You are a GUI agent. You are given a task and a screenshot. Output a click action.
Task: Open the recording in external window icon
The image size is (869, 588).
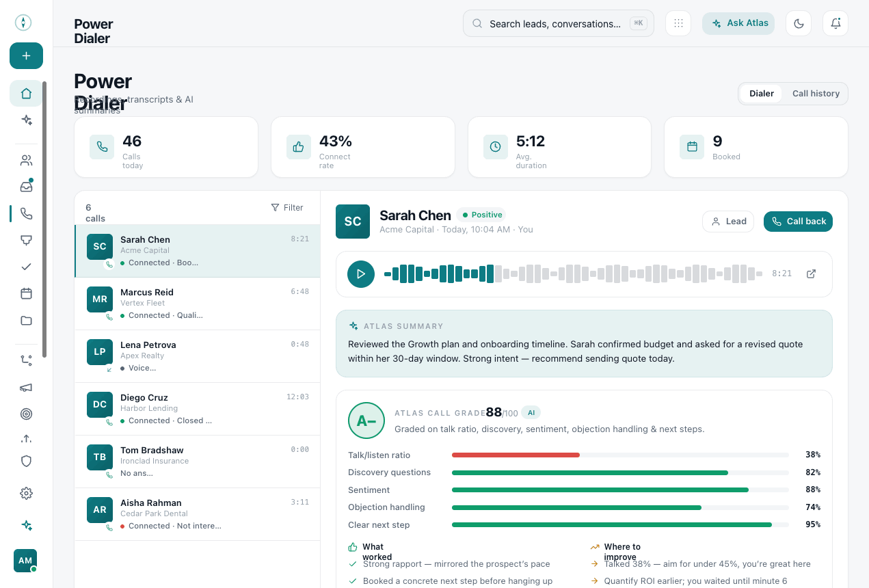811,273
